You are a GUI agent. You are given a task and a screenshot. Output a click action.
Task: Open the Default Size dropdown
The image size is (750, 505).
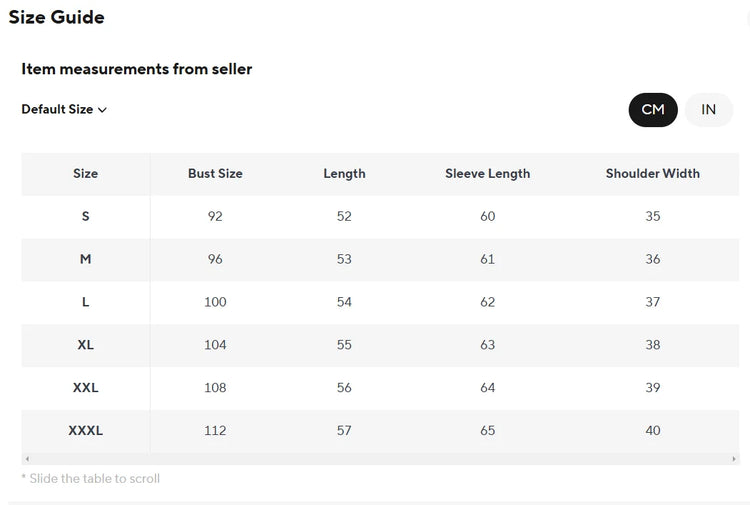pyautogui.click(x=64, y=110)
